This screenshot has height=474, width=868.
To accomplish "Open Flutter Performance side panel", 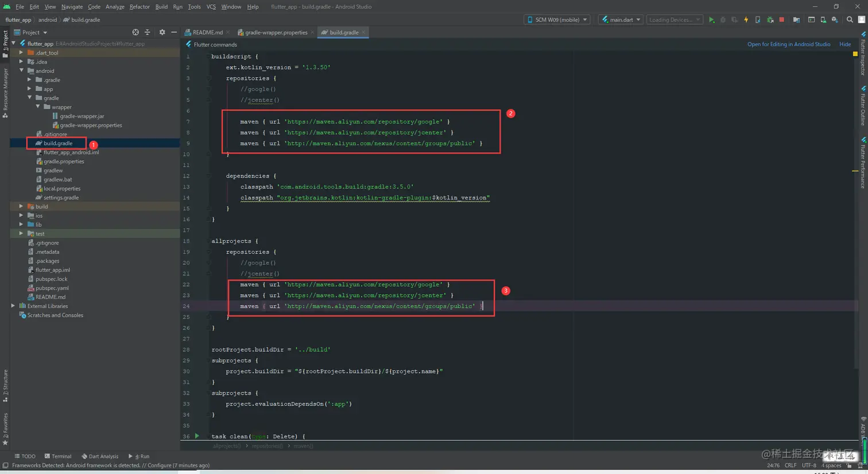I will [x=863, y=163].
